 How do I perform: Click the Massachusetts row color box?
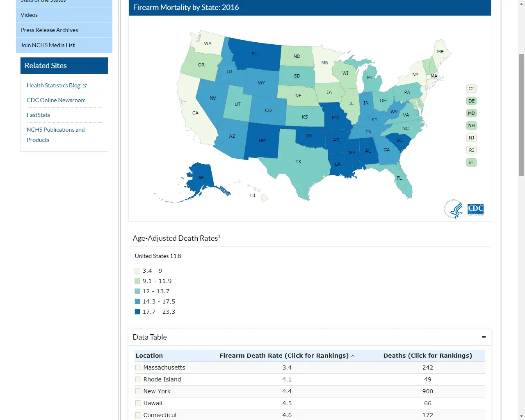coord(138,367)
